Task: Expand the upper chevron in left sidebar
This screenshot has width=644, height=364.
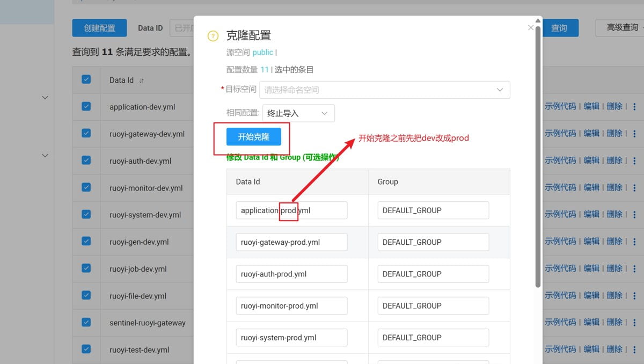Action: 45,98
